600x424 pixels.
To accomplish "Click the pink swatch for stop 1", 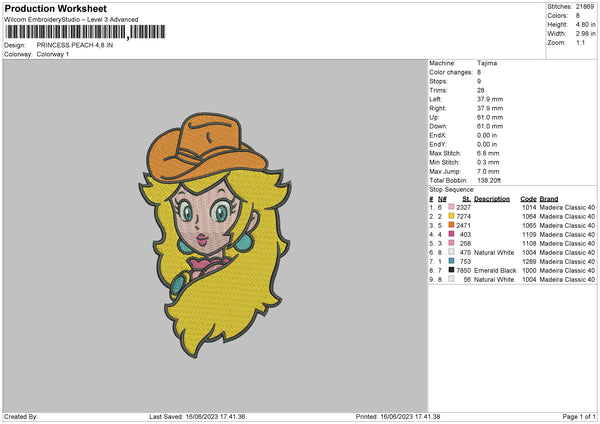I will 452,207.
